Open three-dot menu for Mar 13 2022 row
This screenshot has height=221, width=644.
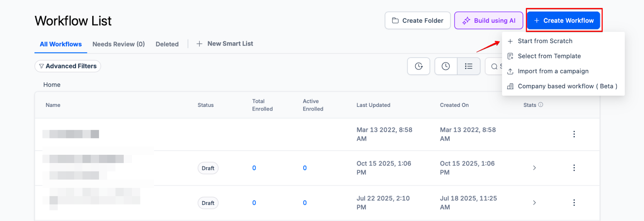click(574, 134)
